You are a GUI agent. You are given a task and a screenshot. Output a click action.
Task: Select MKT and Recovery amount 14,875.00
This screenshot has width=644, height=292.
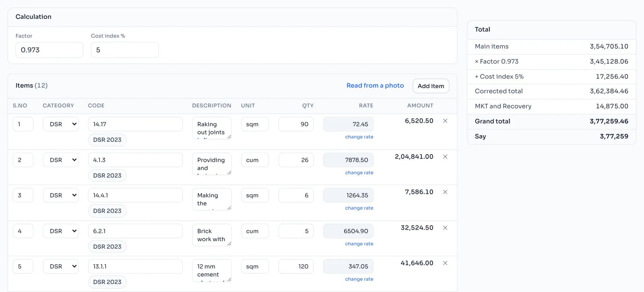click(612, 106)
